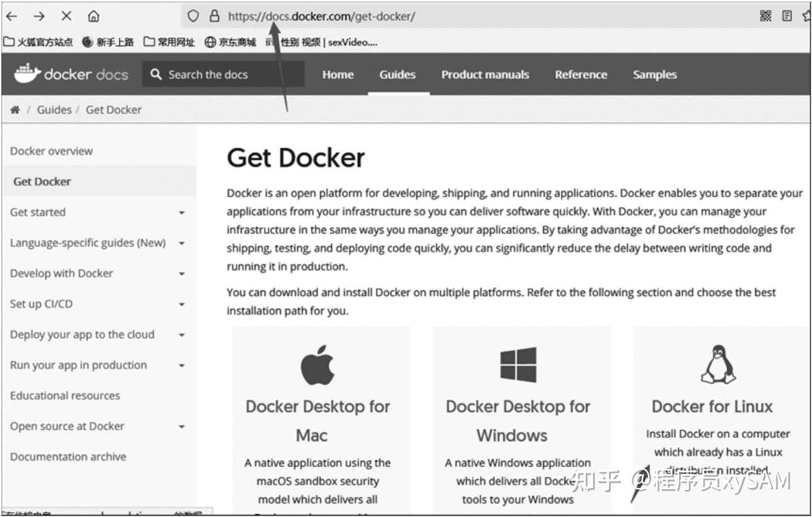Click the Apple logo for Mac download
Image resolution: width=812 pixels, height=517 pixels.
pos(317,365)
